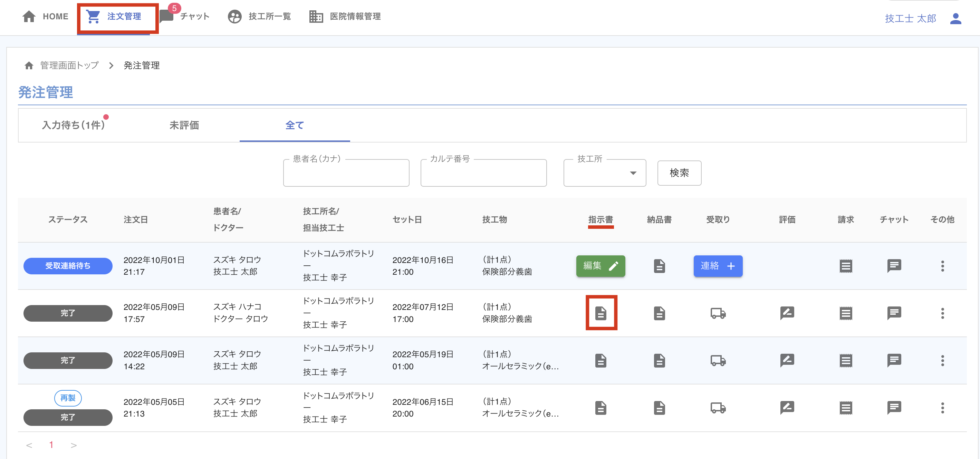Switch to 入力待ち(1件) tab
Viewport: 980px width, 459px height.
(73, 125)
